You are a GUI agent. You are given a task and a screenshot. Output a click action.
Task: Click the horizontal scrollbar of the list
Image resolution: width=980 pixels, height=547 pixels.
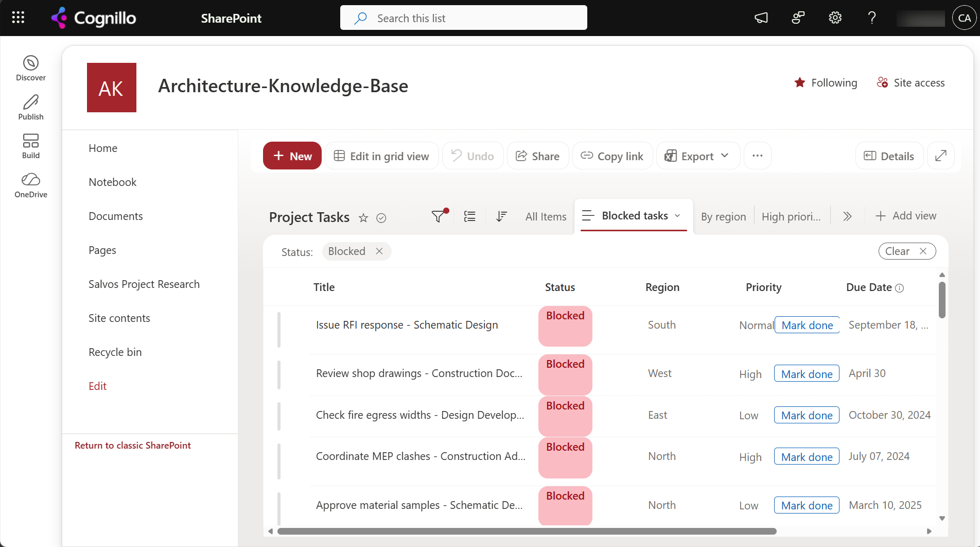(x=527, y=531)
